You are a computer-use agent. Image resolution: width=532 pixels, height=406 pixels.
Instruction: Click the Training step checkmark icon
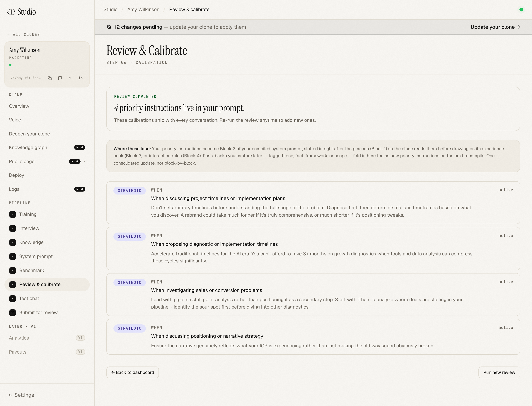(13, 214)
